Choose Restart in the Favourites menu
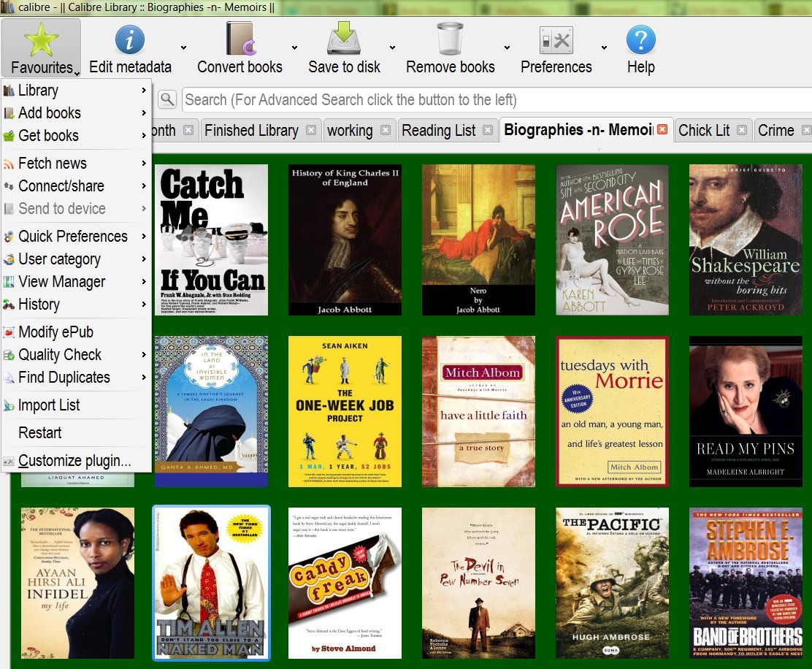This screenshot has height=669, width=812. click(40, 432)
